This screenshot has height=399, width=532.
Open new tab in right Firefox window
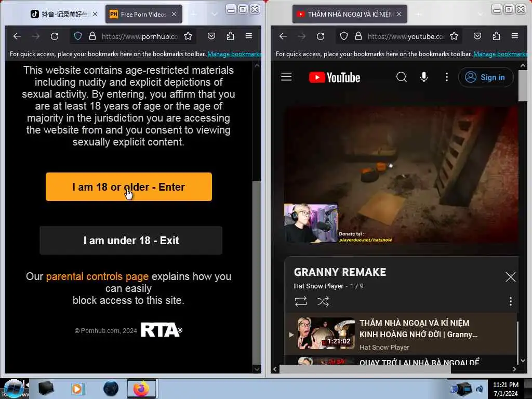pos(419,14)
